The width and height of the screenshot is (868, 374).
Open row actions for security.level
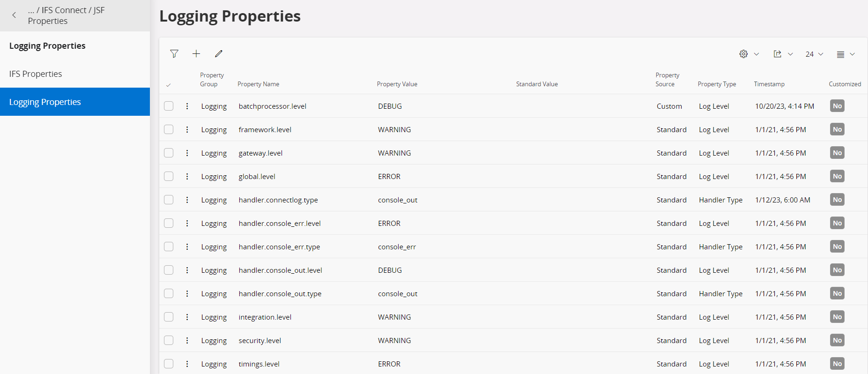pos(187,341)
